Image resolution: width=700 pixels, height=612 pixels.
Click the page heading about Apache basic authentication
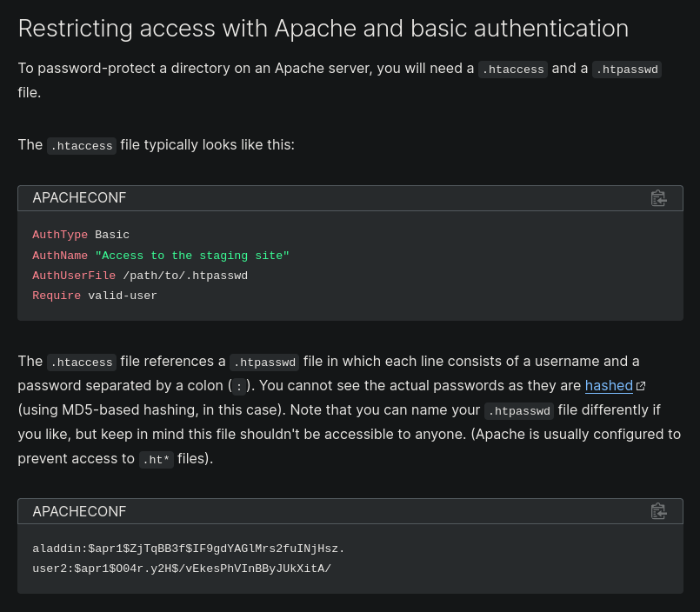pos(323,29)
